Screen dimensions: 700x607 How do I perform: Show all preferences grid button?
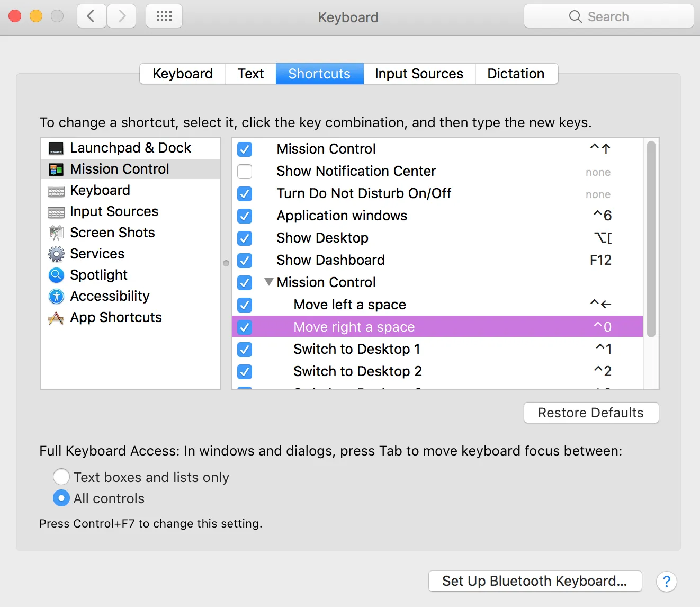coord(164,16)
